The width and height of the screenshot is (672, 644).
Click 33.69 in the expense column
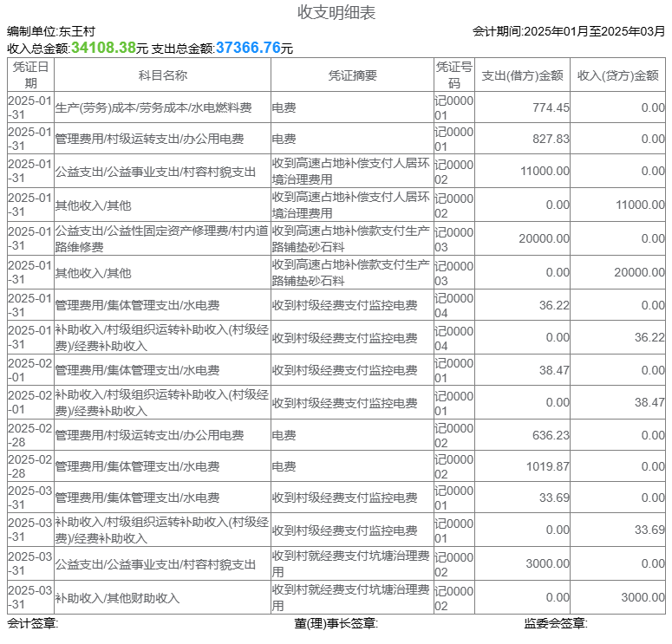(x=554, y=498)
